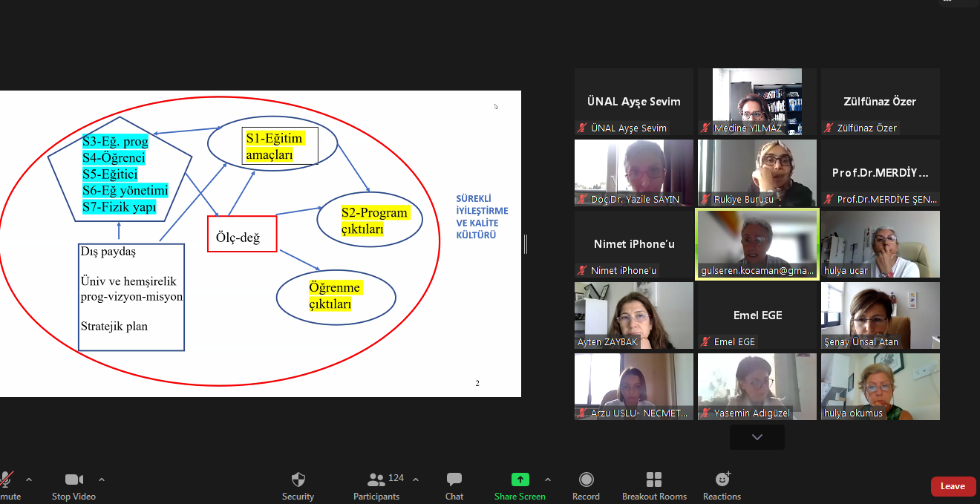Toggle the Unmute microphone button
The image size is (980, 504).
pos(6,480)
